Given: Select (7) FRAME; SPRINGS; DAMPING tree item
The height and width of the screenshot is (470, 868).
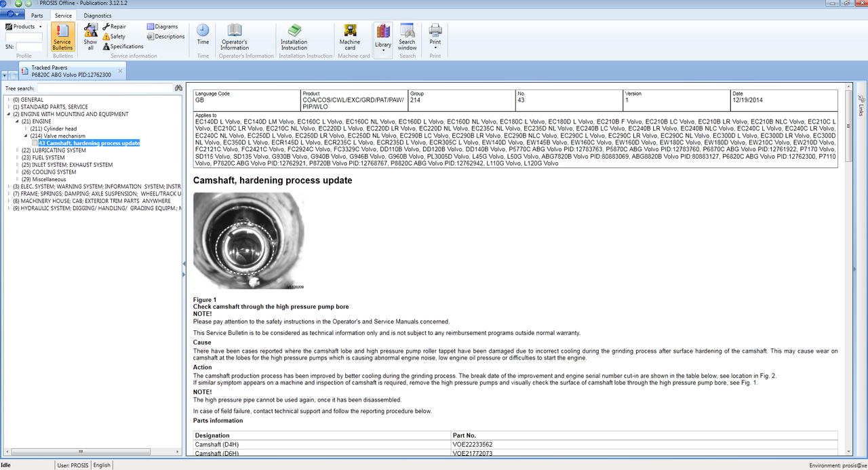Looking at the screenshot, I should (x=96, y=193).
